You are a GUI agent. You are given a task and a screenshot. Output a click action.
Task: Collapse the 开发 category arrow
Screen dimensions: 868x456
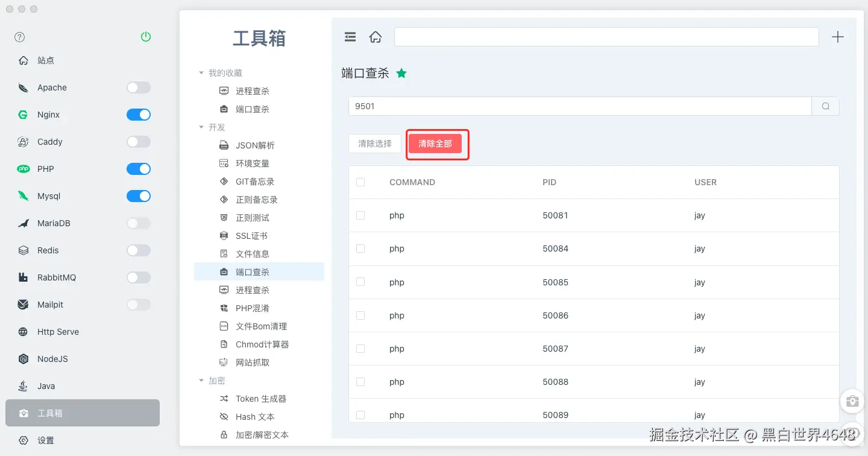coord(201,127)
